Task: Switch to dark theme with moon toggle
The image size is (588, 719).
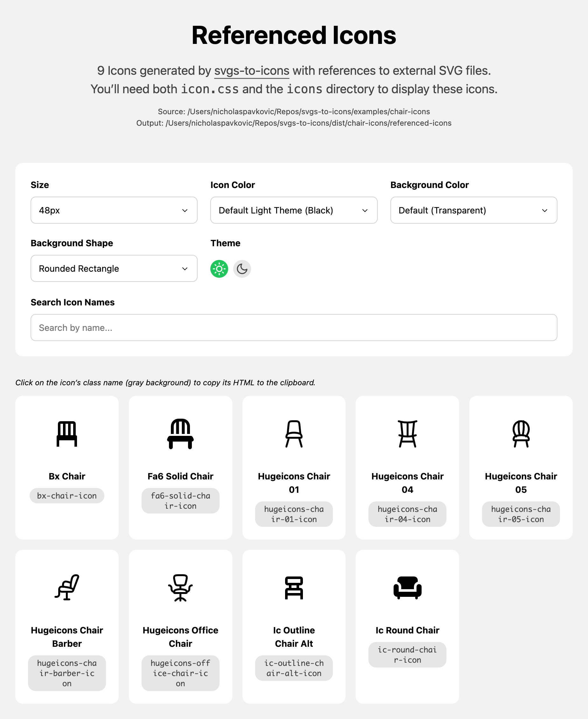Action: click(242, 269)
